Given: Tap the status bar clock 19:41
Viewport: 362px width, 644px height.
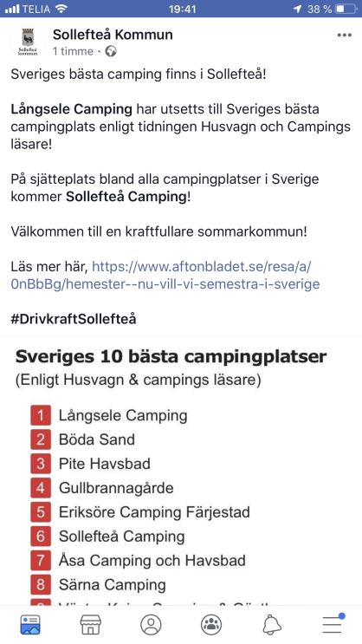Looking at the screenshot, I should coord(183,9).
